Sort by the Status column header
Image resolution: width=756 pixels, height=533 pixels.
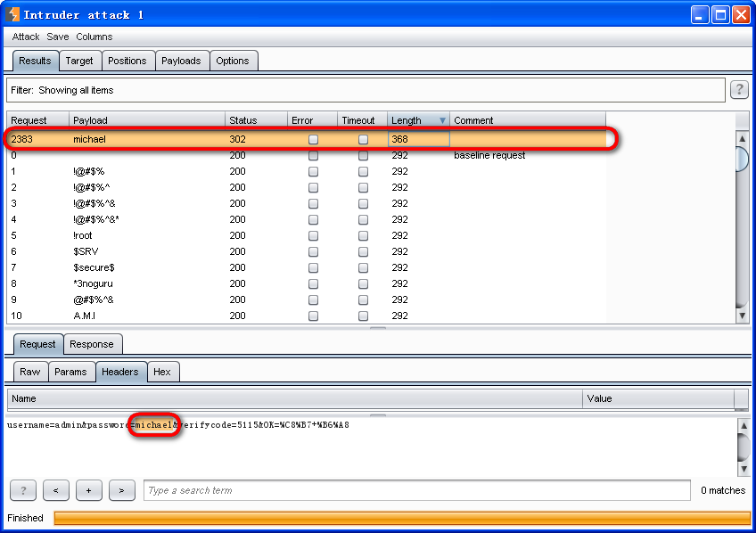pyautogui.click(x=256, y=120)
